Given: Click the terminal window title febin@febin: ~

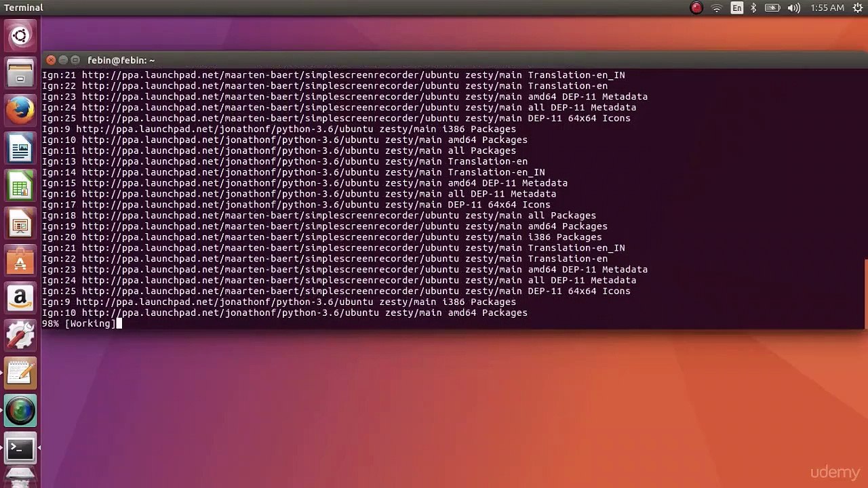Looking at the screenshot, I should [121, 60].
